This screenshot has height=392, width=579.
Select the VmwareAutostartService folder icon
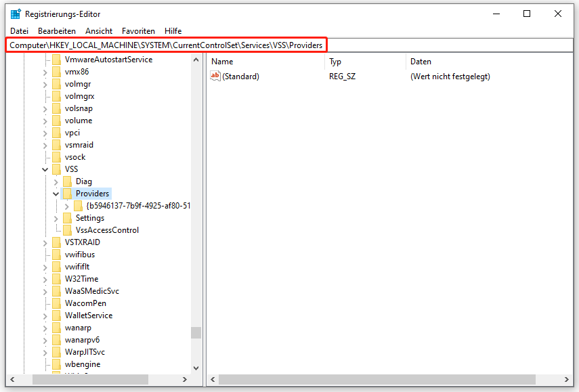56,60
